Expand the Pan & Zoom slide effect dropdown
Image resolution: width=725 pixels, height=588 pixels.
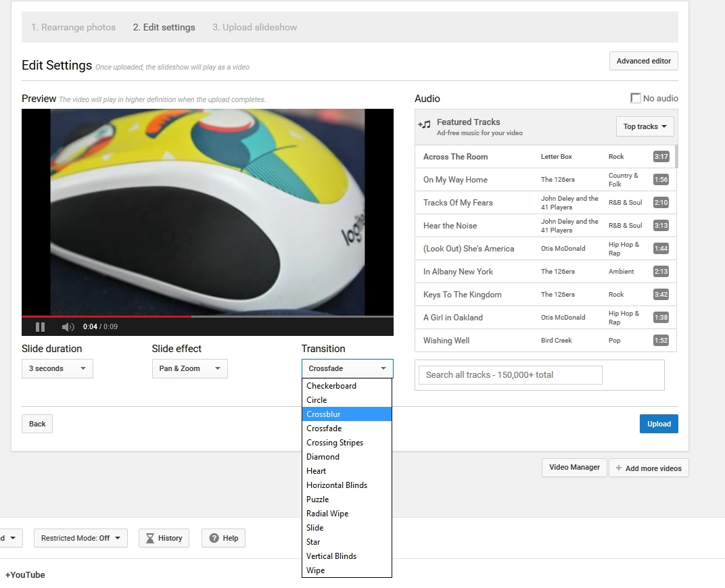tap(189, 368)
